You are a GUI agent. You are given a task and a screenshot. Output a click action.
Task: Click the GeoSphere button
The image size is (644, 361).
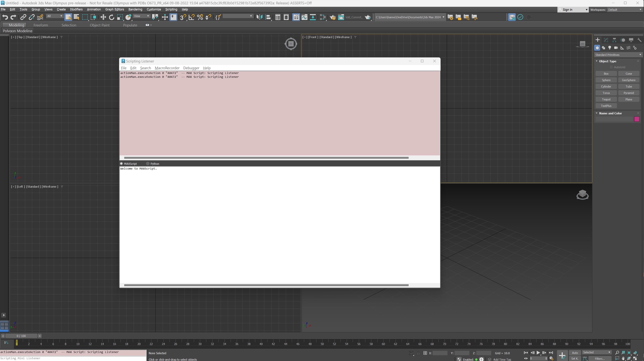(x=628, y=80)
